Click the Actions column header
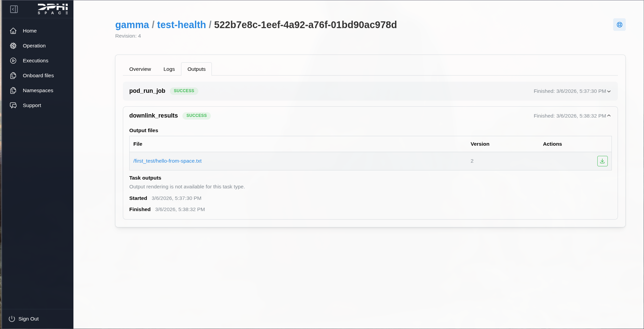644x329 pixels. (552, 144)
